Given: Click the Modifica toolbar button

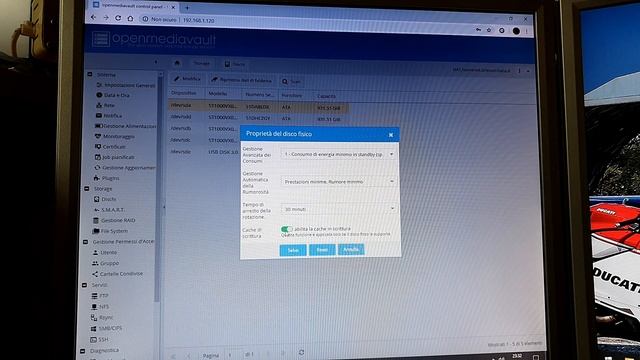Looking at the screenshot, I should pos(187,78).
